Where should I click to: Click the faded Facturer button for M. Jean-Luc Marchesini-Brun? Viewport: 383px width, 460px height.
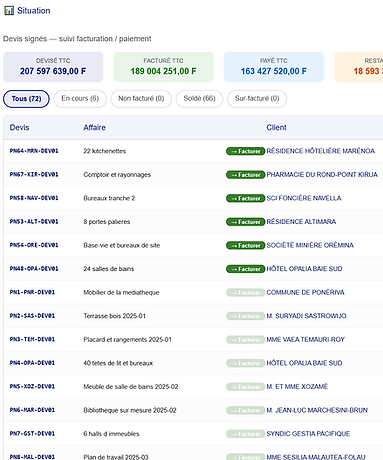[x=245, y=410]
